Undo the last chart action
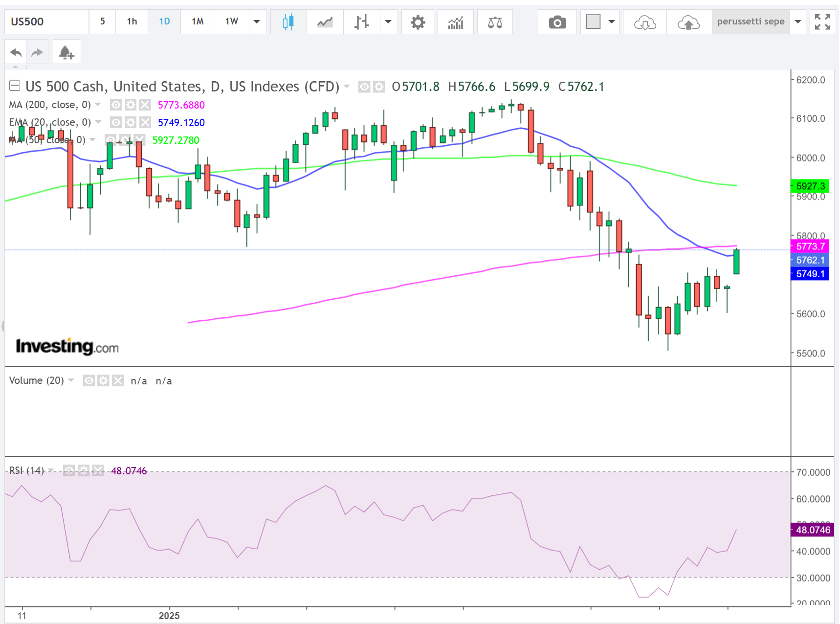Viewport: 840px width, 624px height. click(x=16, y=52)
